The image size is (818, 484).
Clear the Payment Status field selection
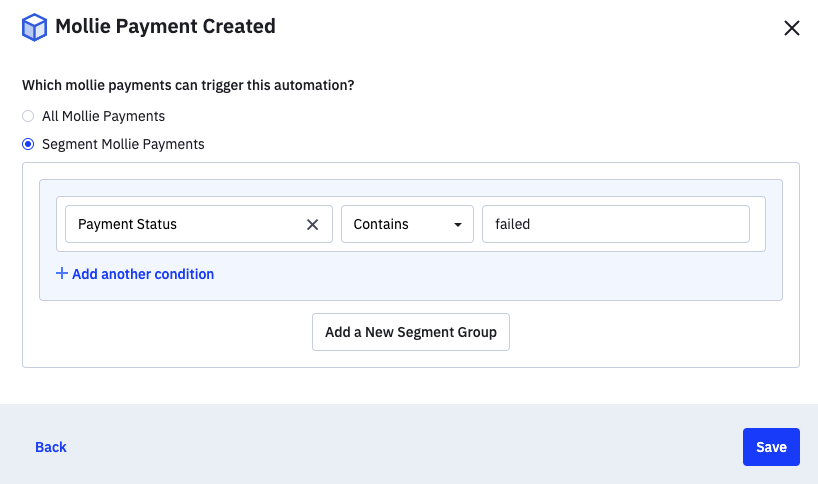[x=312, y=224]
